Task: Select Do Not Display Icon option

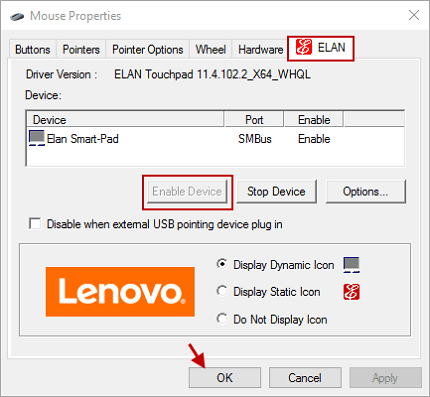Action: tap(222, 319)
